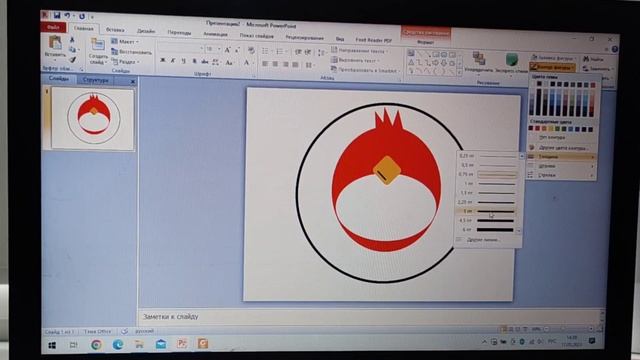
Task: Click the Cut scissors icon
Action: (x=72, y=40)
